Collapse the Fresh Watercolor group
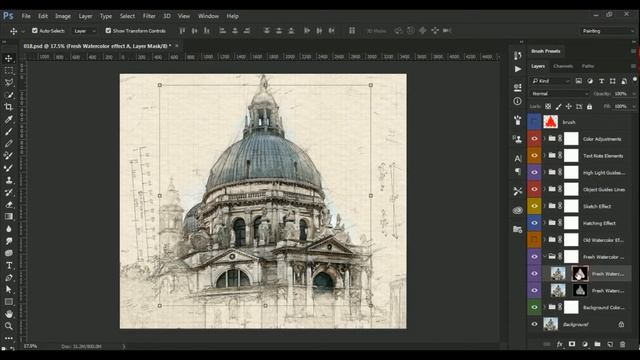Screen dimensions: 640x360 pos(544,256)
